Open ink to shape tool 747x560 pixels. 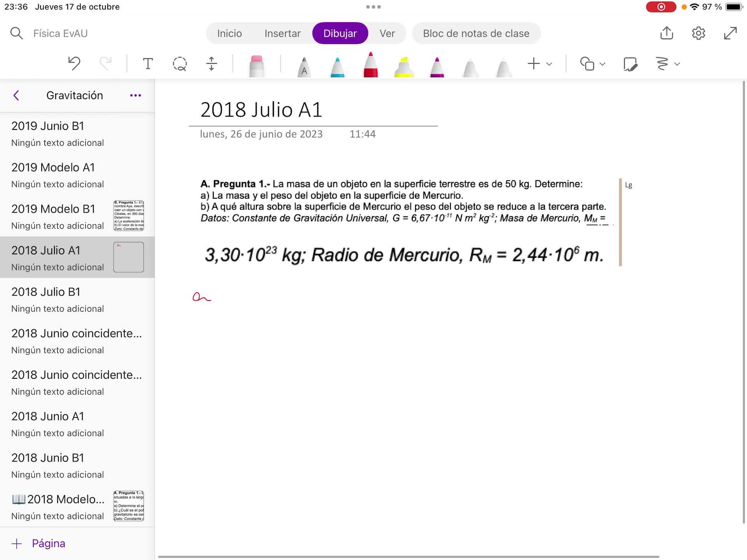(x=630, y=64)
